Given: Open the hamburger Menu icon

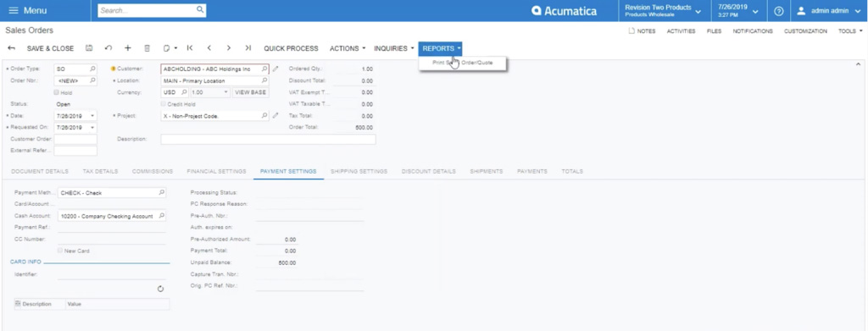Looking at the screenshot, I should coord(14,10).
